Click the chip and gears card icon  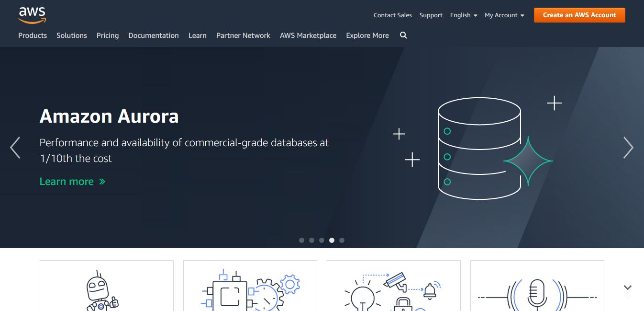click(250, 291)
